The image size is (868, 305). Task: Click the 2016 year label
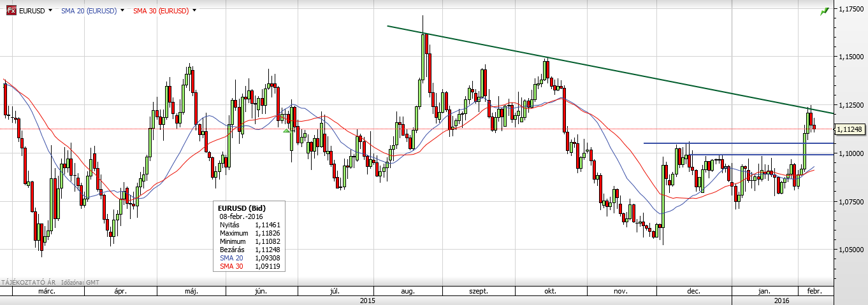click(782, 300)
